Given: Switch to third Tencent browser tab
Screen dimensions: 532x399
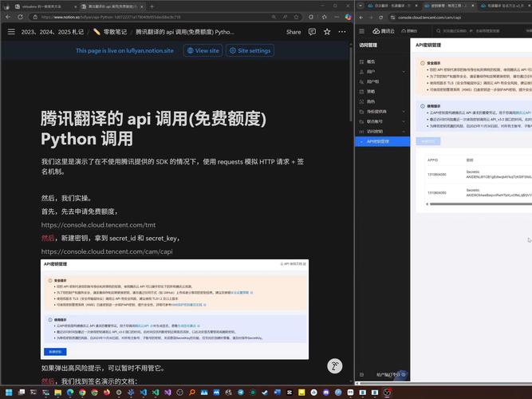Looking at the screenshot, I should (x=505, y=6).
